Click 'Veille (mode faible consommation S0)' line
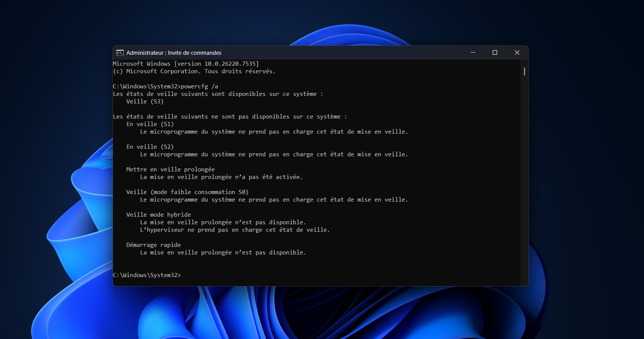The width and height of the screenshot is (644, 339). click(x=188, y=192)
